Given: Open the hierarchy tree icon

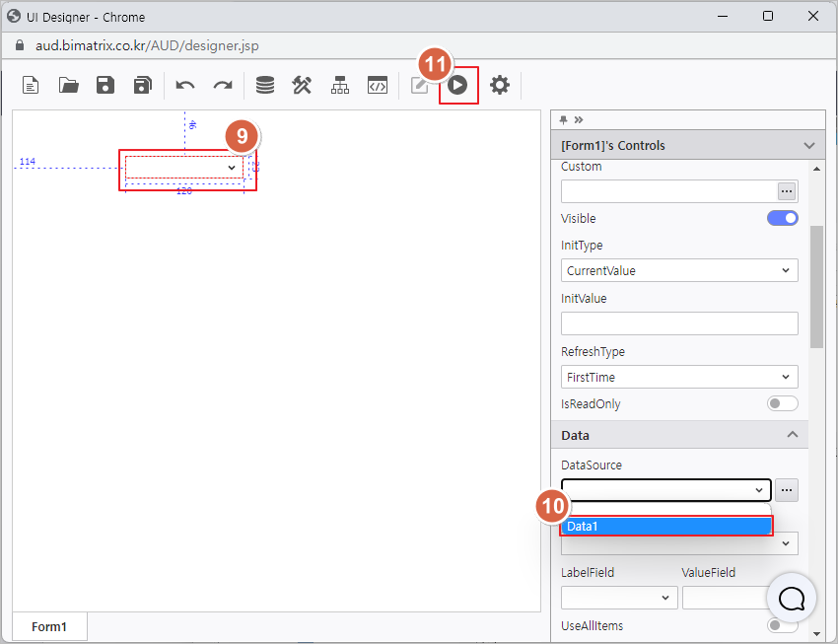Looking at the screenshot, I should click(340, 86).
